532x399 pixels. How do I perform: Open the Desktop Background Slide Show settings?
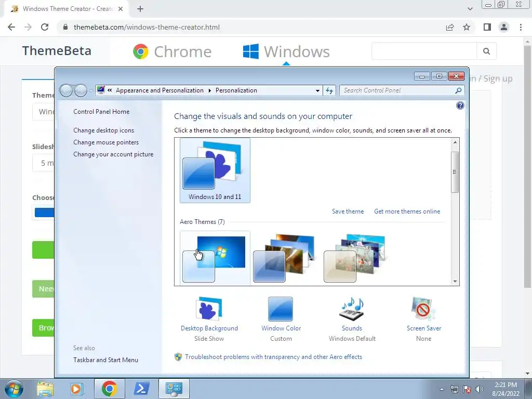click(209, 320)
